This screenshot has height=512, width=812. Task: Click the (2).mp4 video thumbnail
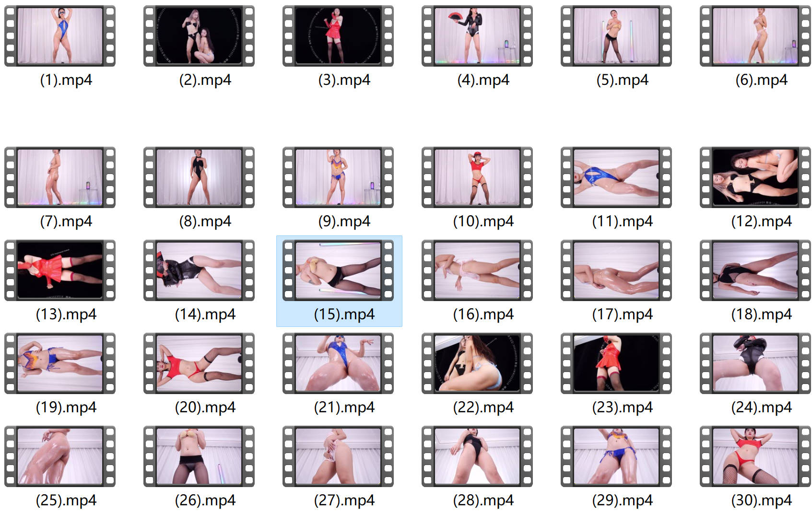[x=199, y=36]
